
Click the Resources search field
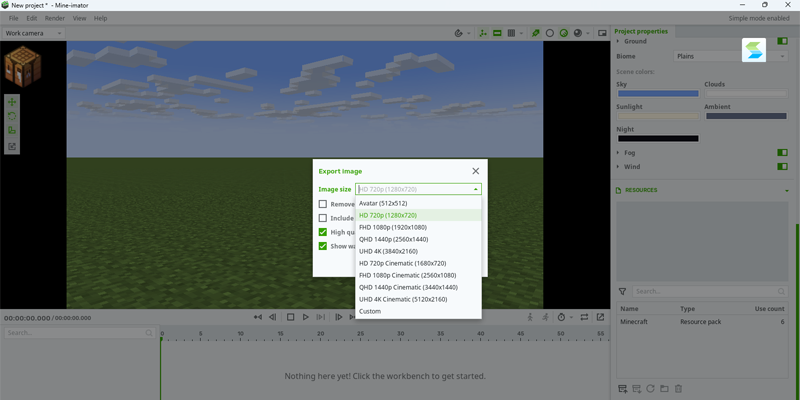[710, 291]
